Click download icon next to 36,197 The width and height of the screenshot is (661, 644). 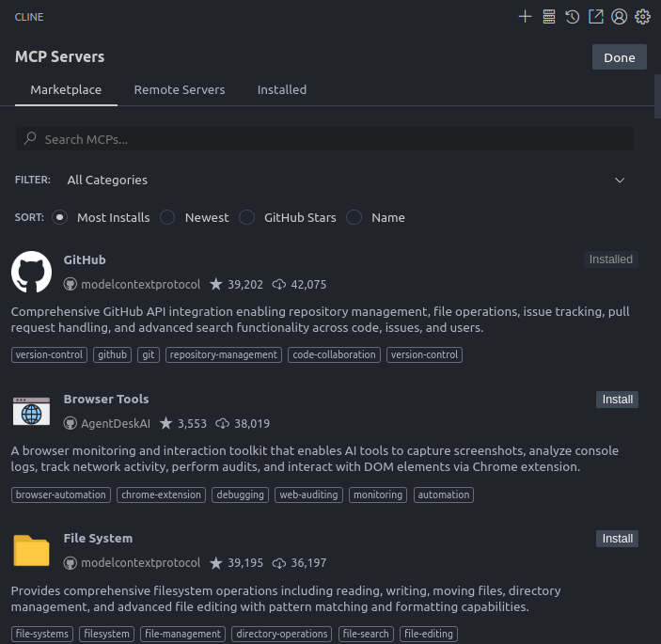[278, 563]
